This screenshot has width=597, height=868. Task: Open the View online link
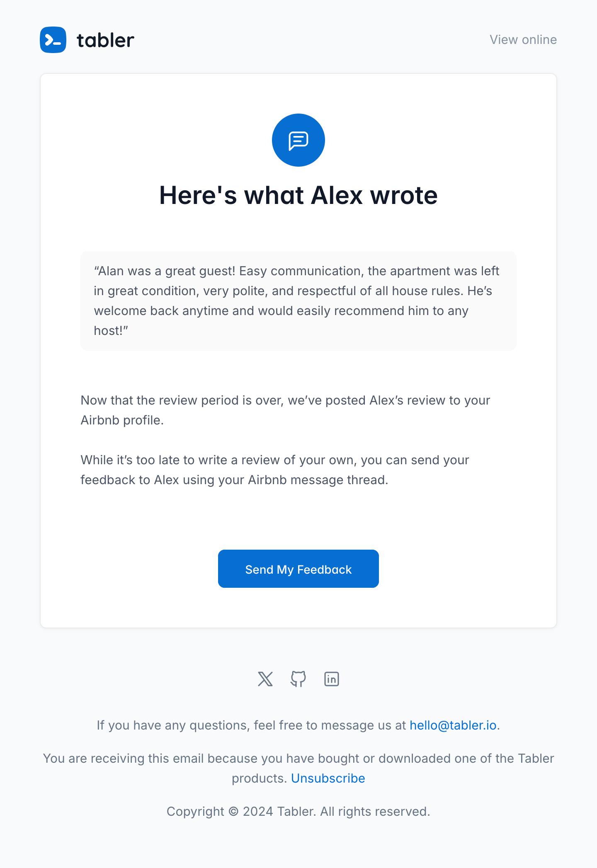tap(523, 40)
